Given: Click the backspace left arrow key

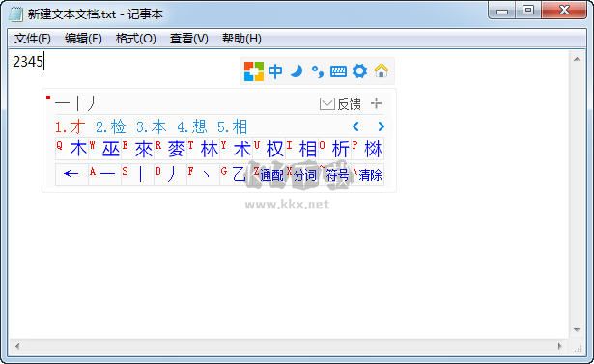Looking at the screenshot, I should 71,174.
